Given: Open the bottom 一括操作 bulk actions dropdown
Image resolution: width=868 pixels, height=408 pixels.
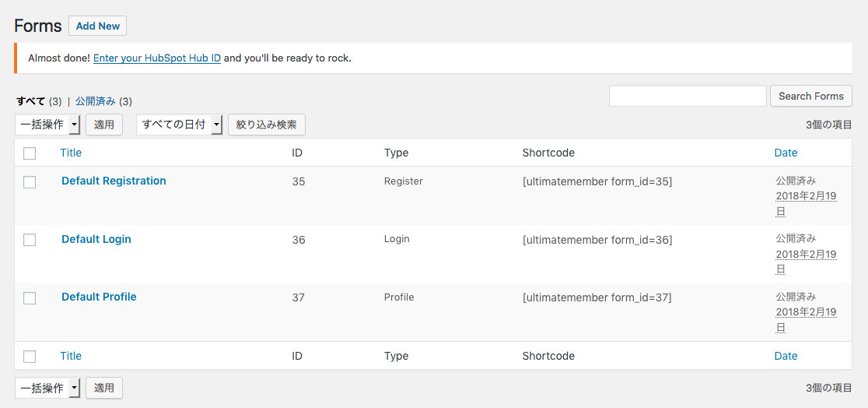Looking at the screenshot, I should click(x=47, y=388).
